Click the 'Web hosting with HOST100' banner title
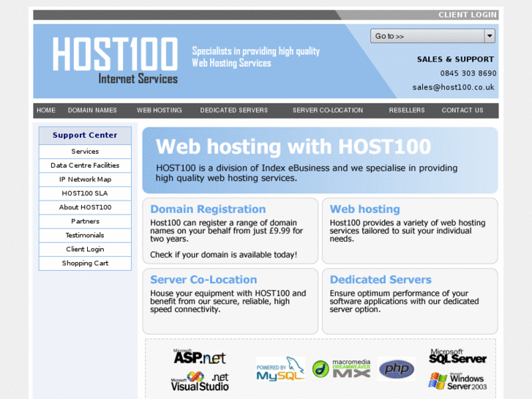This screenshot has width=532, height=399. (293, 146)
